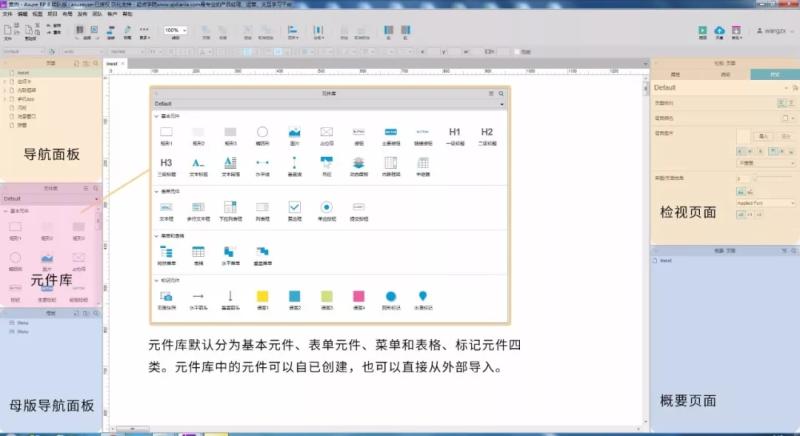Open the File menu
Screen dimensions: 800x436
click(7, 14)
